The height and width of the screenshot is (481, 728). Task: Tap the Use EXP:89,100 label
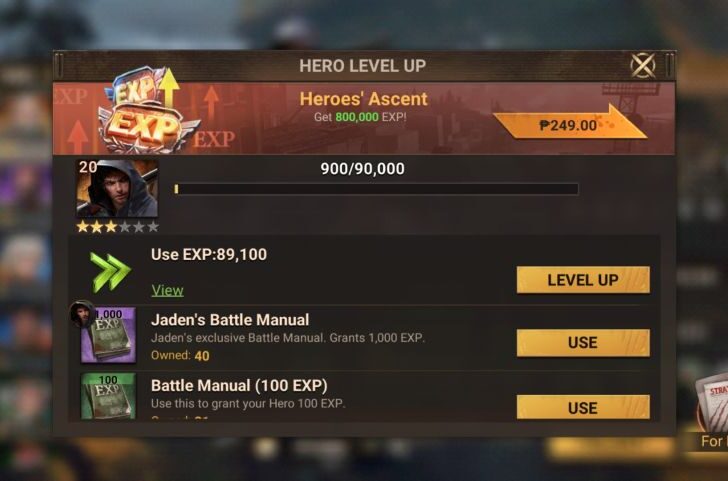(x=209, y=254)
